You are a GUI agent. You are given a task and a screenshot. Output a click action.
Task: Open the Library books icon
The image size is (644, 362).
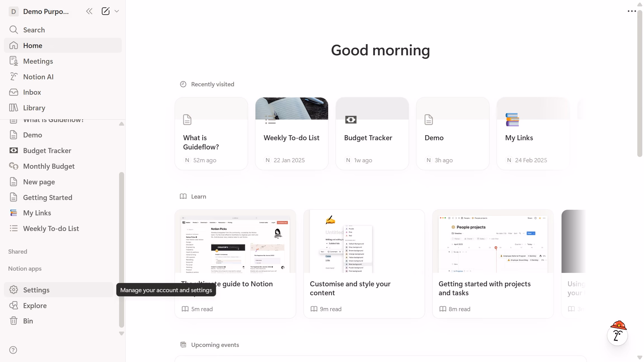tap(13, 108)
